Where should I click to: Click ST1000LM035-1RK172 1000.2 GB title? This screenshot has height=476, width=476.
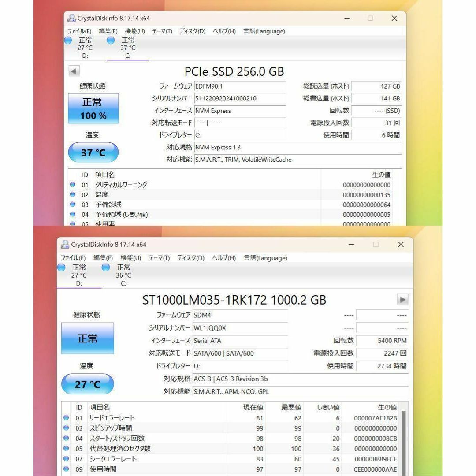point(234,300)
